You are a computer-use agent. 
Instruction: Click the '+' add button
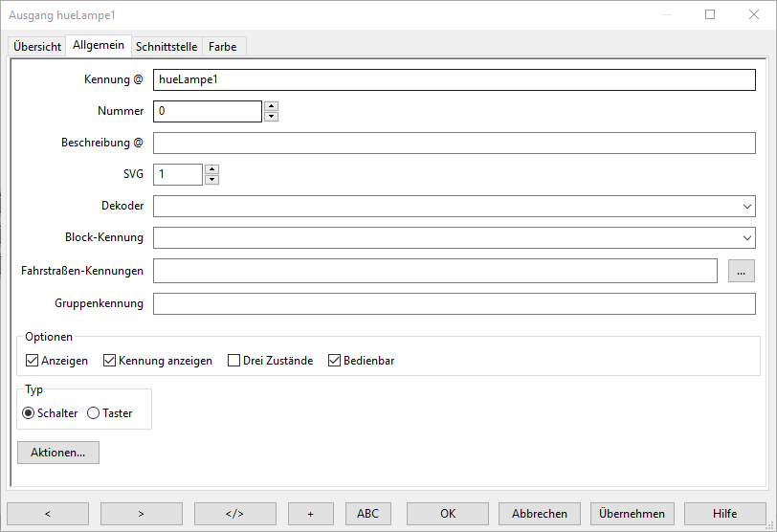311,514
